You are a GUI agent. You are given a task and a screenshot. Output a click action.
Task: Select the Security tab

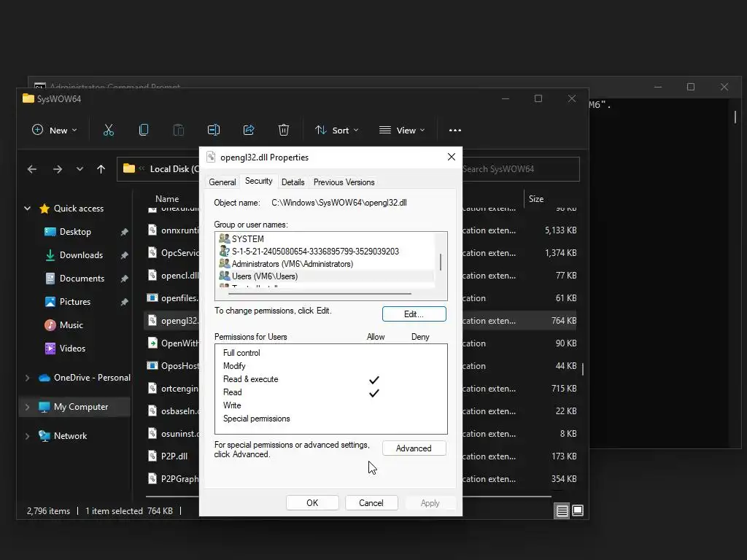pyautogui.click(x=259, y=181)
